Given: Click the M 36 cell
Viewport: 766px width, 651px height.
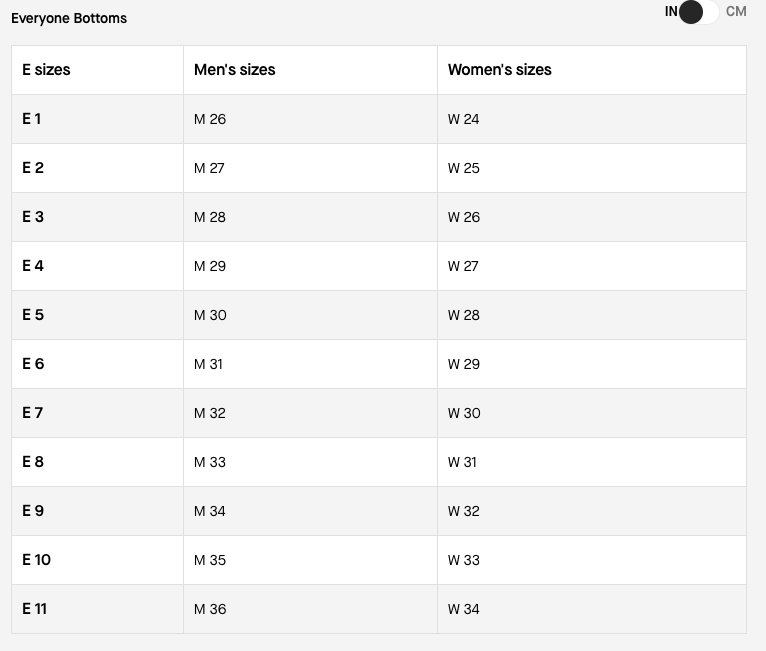Looking at the screenshot, I should pos(210,609).
